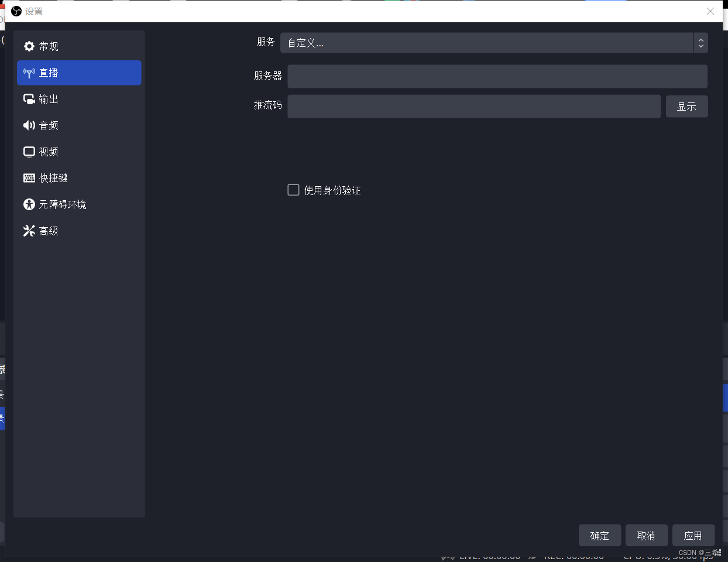Switch to the 视频 settings tab
Image resolution: width=728 pixels, height=562 pixels.
pyautogui.click(x=79, y=152)
